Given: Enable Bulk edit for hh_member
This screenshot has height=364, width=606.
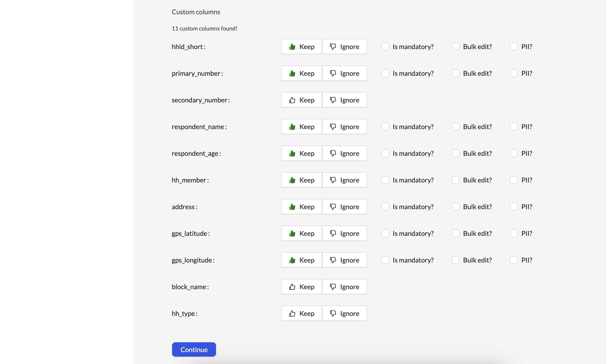Looking at the screenshot, I should tap(455, 180).
